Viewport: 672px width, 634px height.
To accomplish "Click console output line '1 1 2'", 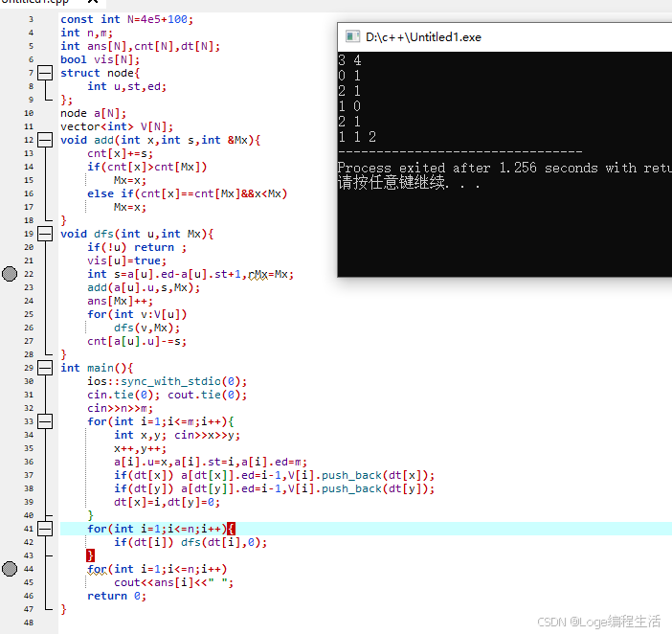I will point(357,137).
